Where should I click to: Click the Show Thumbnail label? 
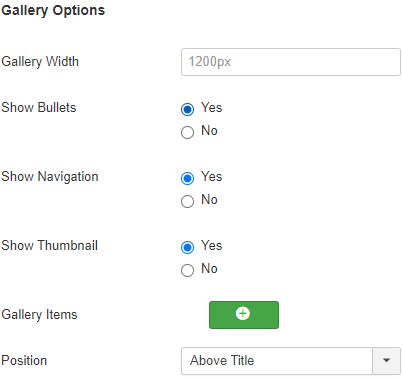pos(50,245)
